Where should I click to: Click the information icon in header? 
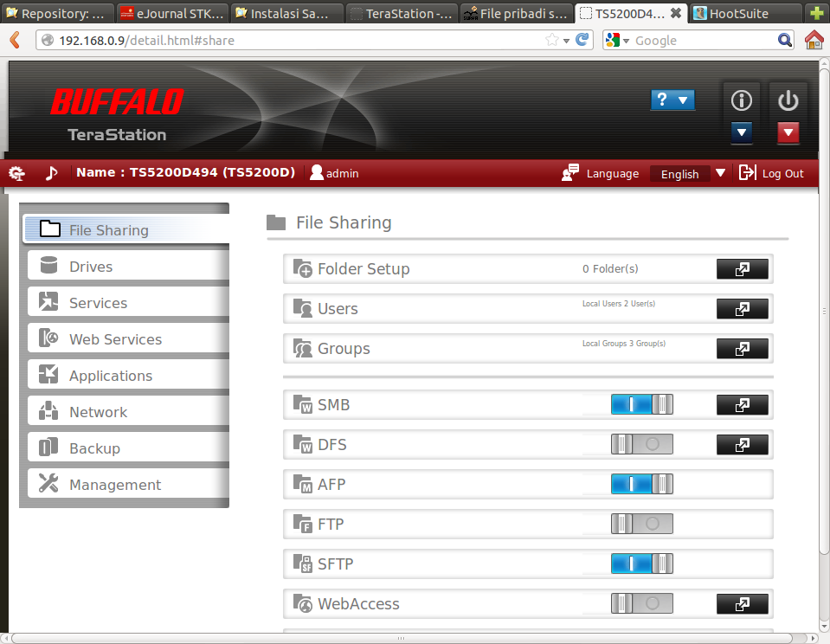(741, 101)
